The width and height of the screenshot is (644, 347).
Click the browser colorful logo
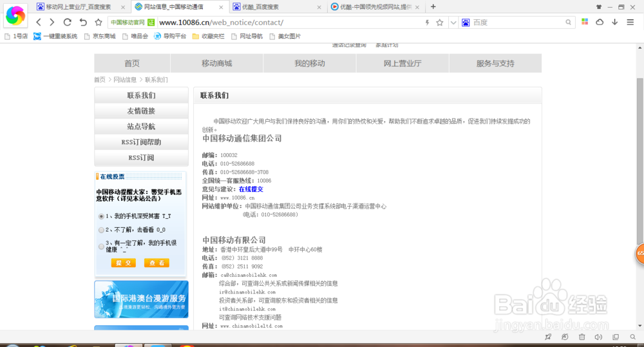click(x=15, y=15)
